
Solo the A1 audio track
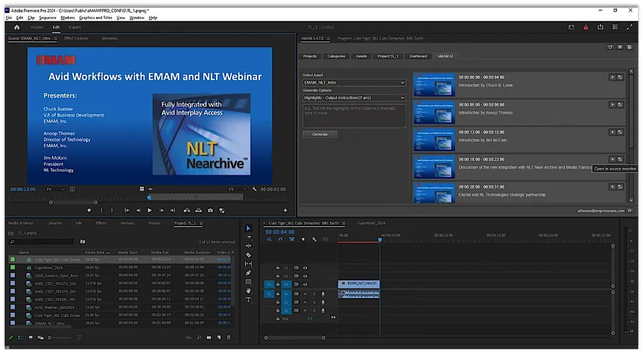[x=314, y=294]
